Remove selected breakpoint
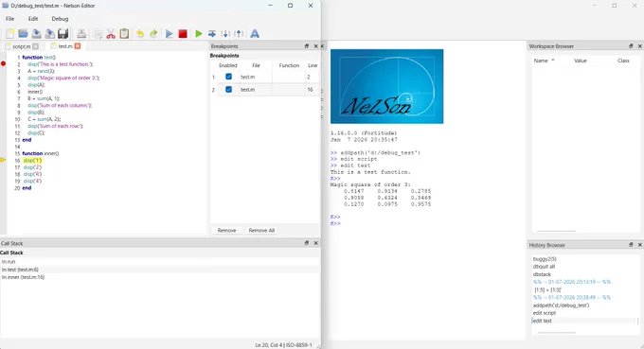This screenshot has height=349, width=644. click(226, 231)
